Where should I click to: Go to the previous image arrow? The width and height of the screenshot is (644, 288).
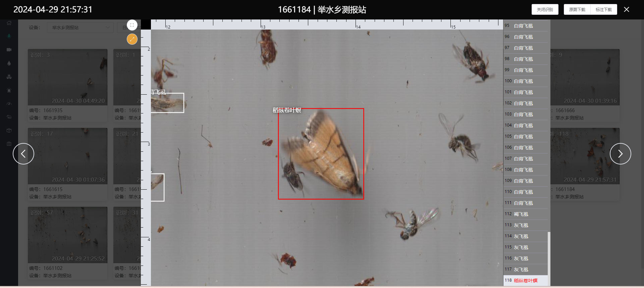tap(23, 154)
